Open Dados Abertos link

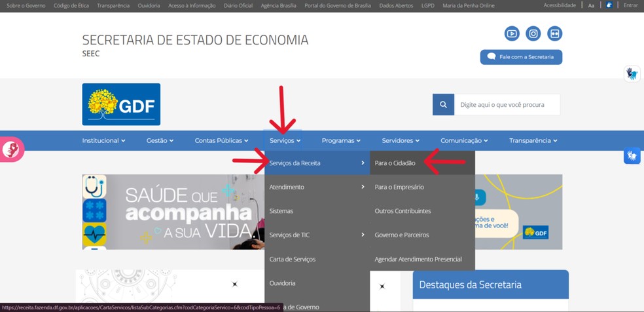point(397,6)
